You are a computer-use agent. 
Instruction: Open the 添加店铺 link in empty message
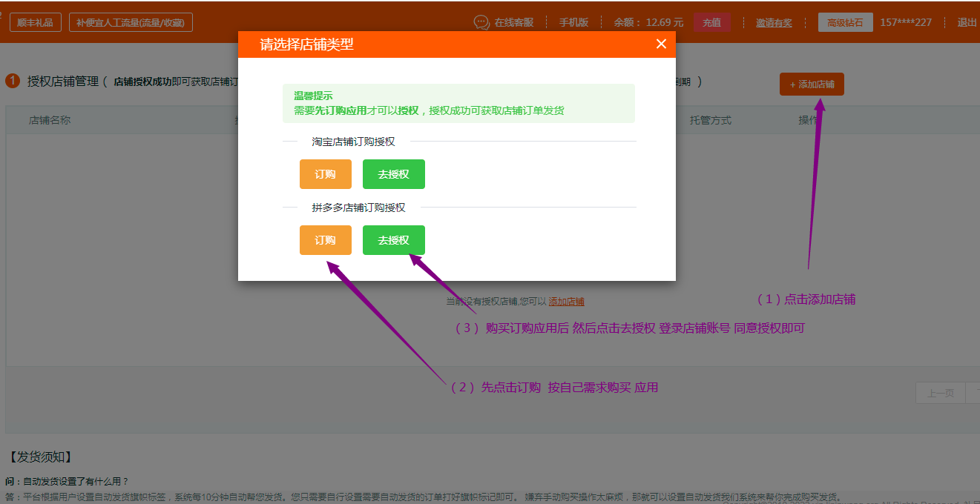[x=567, y=302]
